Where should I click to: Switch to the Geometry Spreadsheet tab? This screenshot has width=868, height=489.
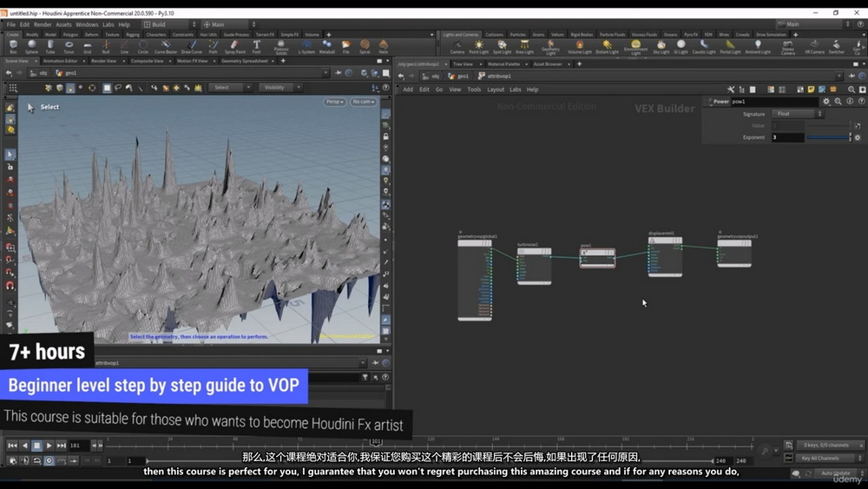[245, 61]
